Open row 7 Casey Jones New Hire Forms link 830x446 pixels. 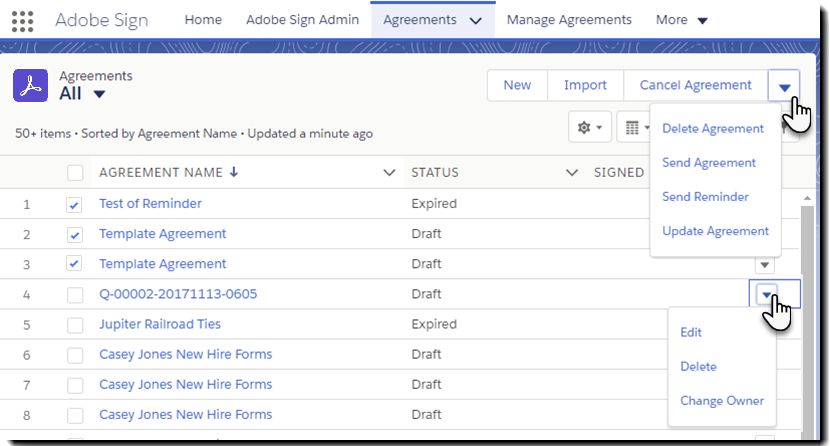[185, 385]
